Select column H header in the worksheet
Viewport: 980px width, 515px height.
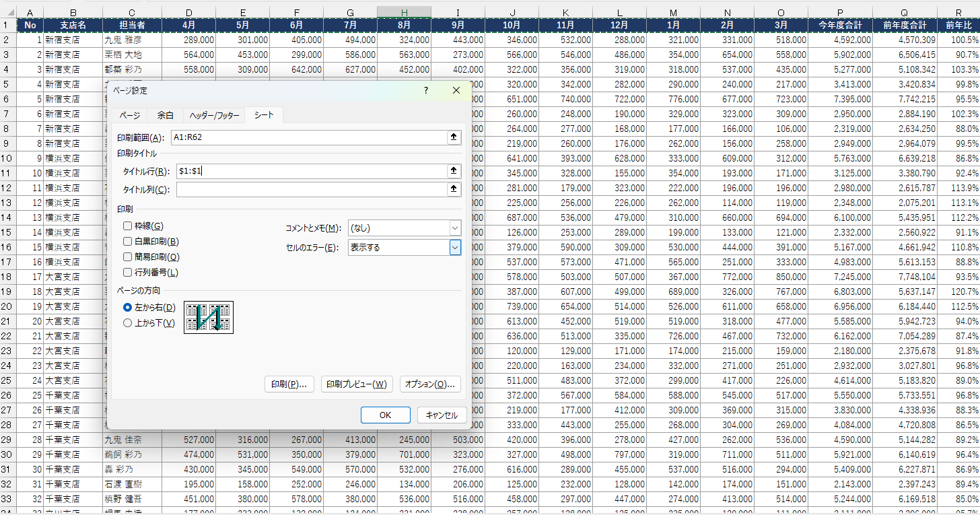tap(404, 12)
